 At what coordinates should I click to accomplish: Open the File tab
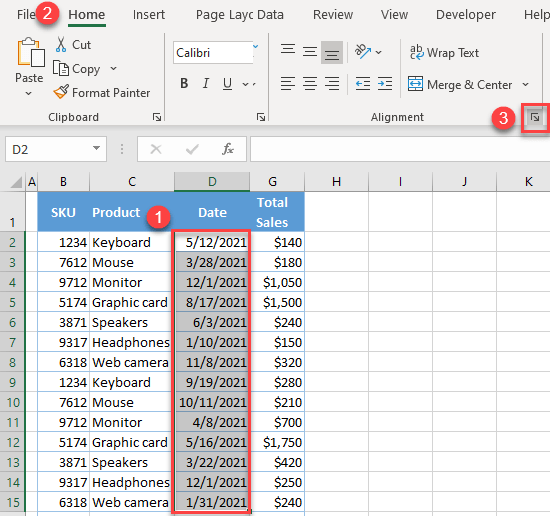click(26, 15)
